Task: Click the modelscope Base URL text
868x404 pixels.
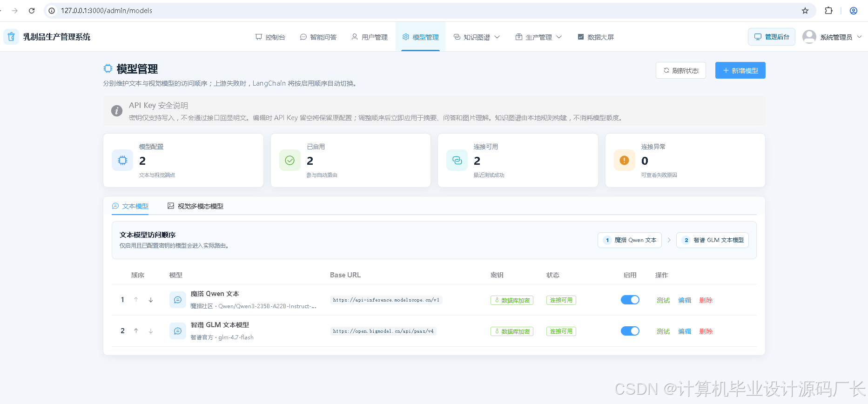Action: (386, 300)
